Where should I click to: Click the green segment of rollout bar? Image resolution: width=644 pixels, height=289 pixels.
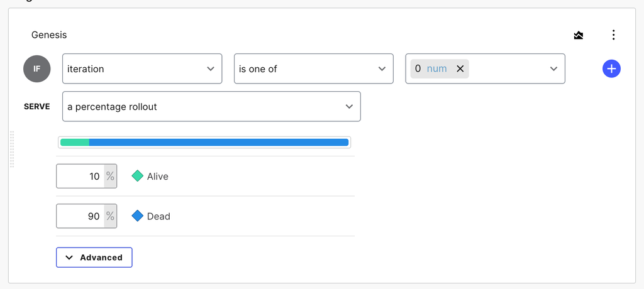[75, 143]
